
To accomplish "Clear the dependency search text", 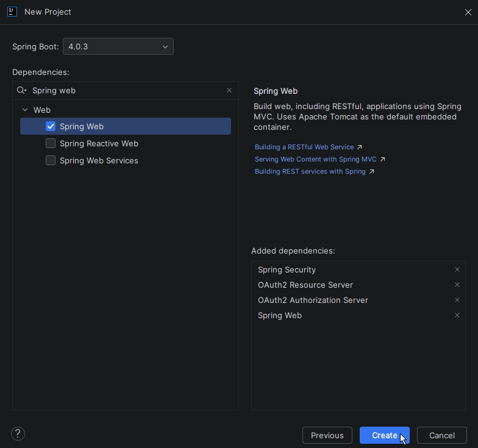I will 229,90.
